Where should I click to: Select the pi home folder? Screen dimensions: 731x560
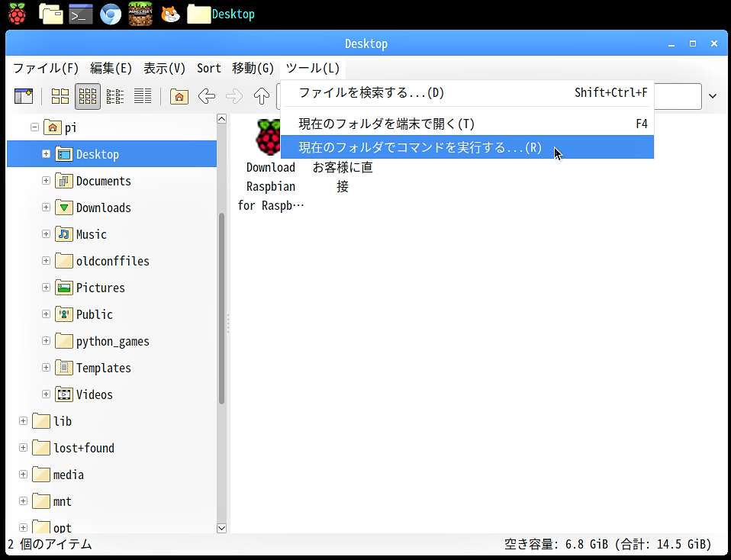[x=60, y=127]
